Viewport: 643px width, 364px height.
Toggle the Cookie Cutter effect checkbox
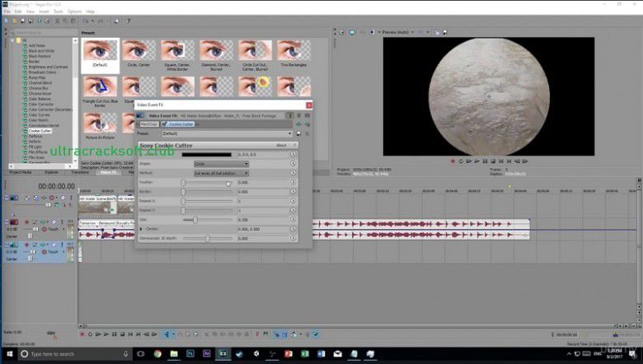click(164, 124)
